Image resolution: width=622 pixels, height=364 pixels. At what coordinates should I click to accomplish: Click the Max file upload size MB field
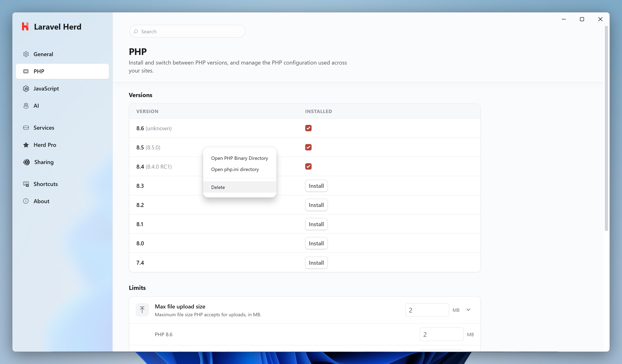point(427,310)
